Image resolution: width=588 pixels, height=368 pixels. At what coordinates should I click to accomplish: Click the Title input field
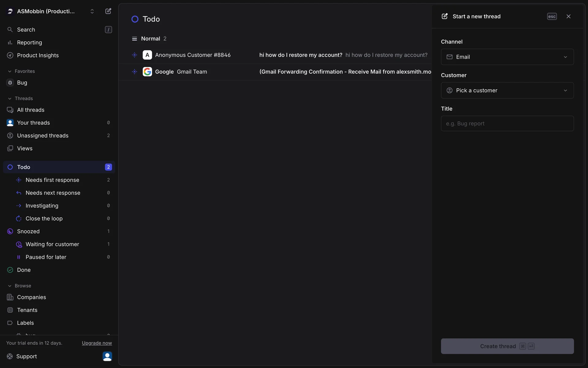(507, 124)
